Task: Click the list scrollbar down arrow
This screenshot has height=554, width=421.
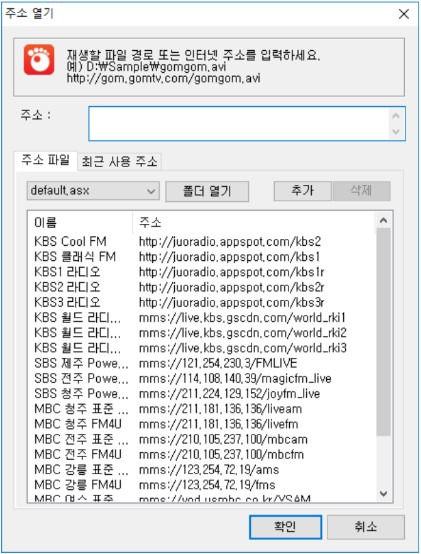Action: pyautogui.click(x=384, y=494)
